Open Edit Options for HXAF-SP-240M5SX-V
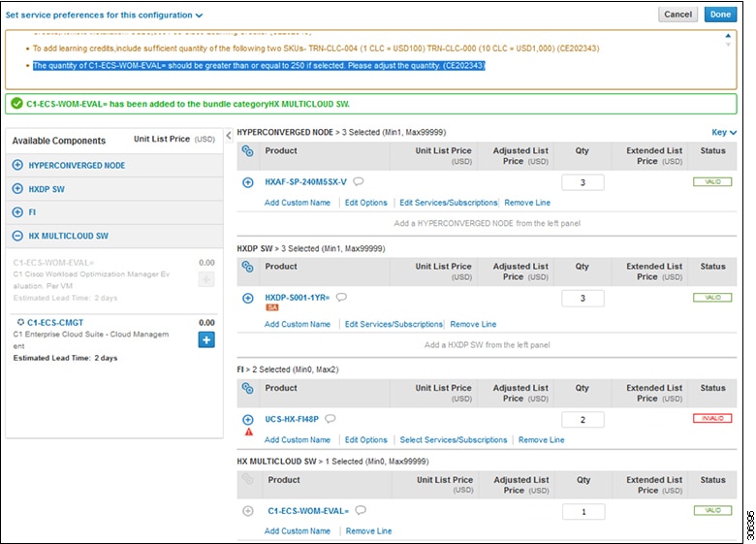The image size is (756, 544). click(366, 203)
